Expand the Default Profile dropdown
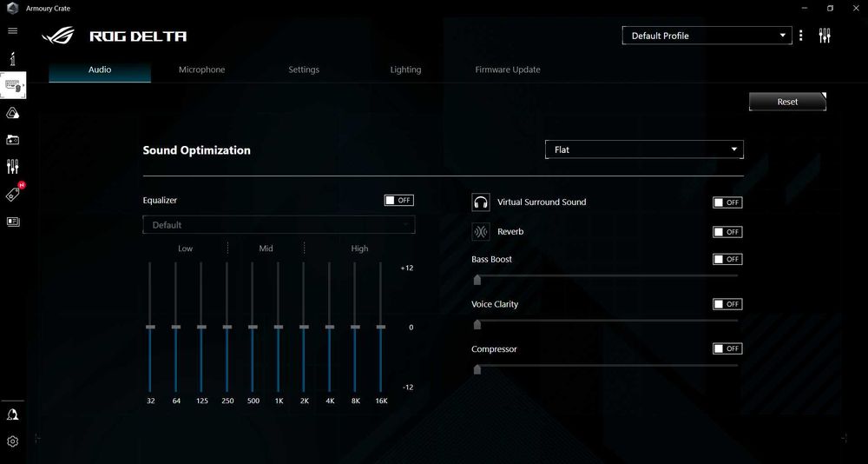The height and width of the screenshot is (464, 868). (x=707, y=36)
